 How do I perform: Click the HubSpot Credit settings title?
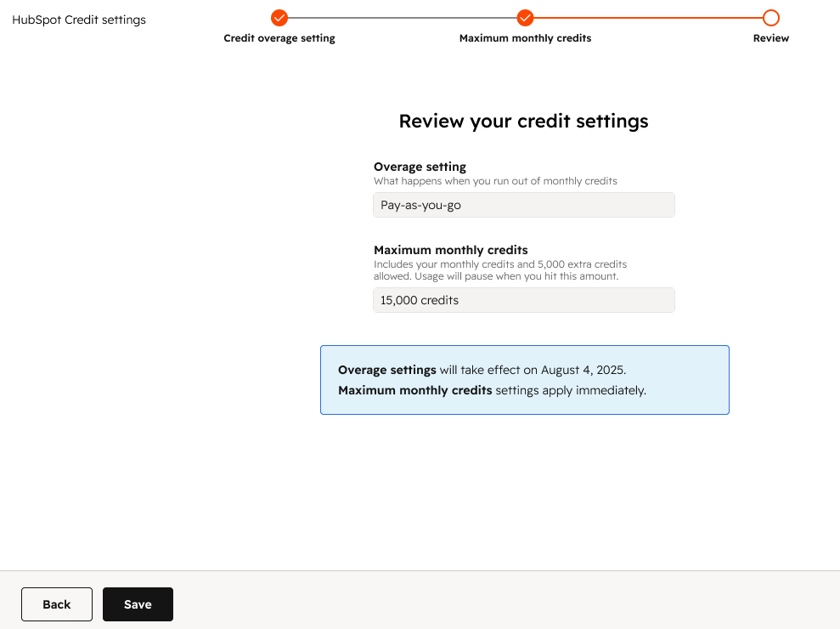click(78, 19)
